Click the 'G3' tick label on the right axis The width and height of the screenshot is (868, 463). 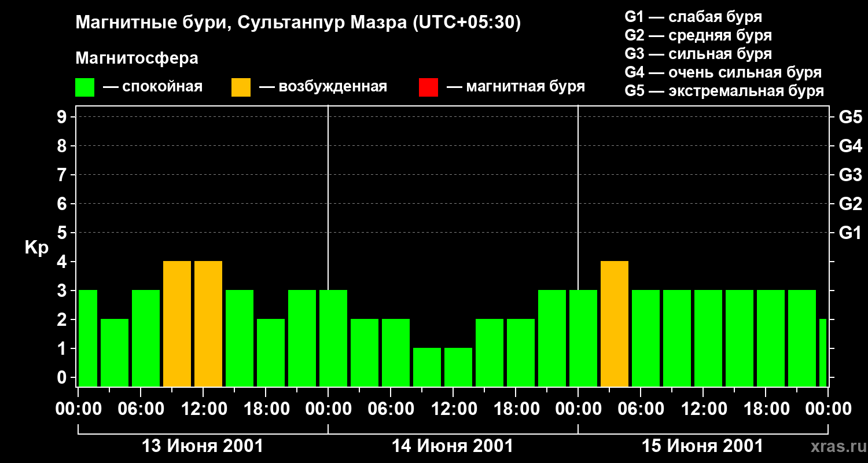851,175
